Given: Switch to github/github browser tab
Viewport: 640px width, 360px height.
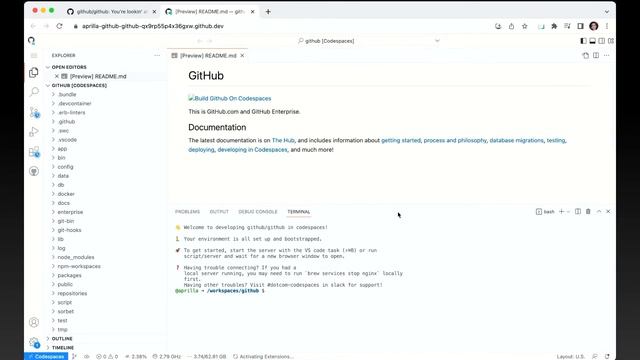Looking at the screenshot, I should tap(111, 12).
